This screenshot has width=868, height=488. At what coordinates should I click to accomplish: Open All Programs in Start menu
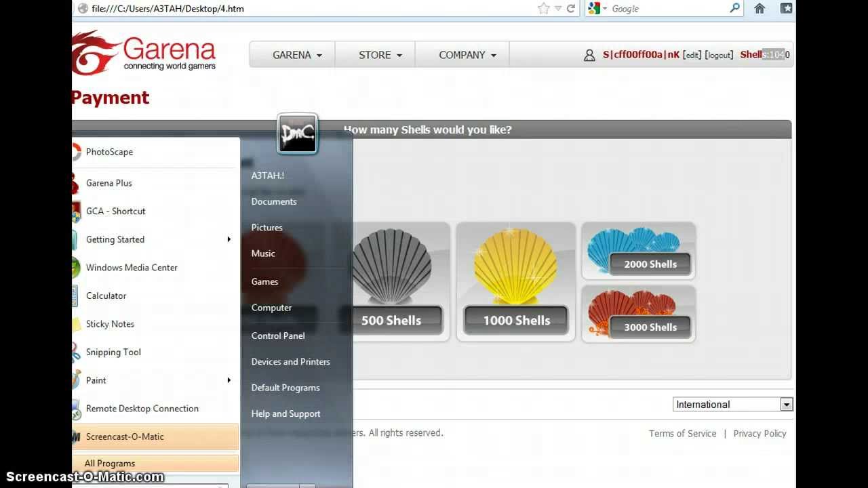(x=156, y=464)
